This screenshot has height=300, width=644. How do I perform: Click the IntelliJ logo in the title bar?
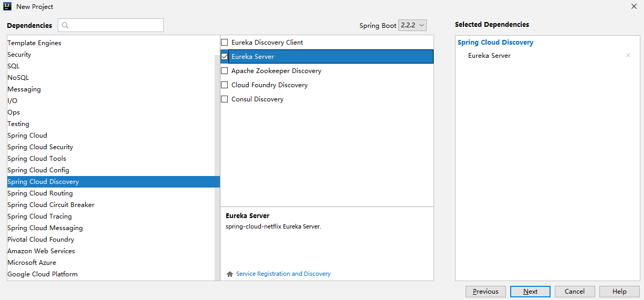click(7, 6)
